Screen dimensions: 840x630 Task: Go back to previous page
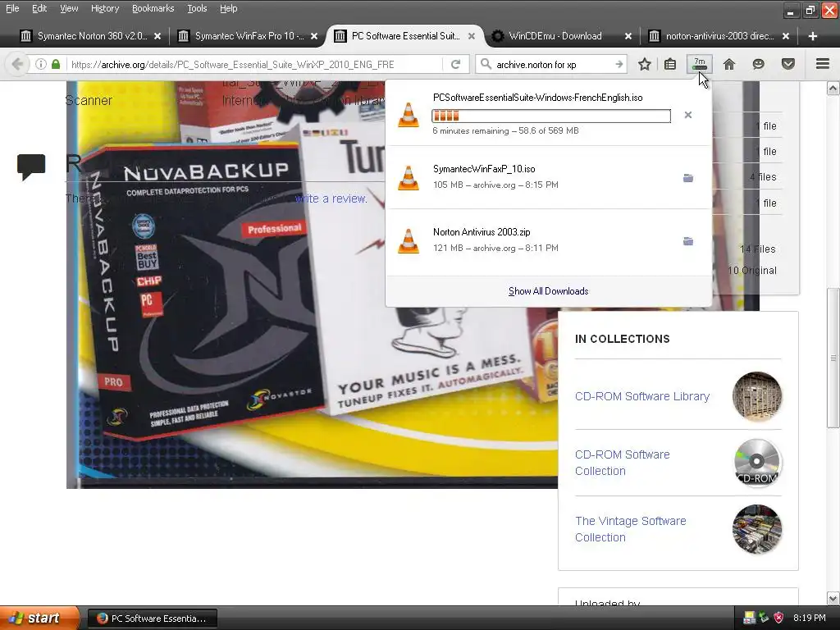coord(17,64)
